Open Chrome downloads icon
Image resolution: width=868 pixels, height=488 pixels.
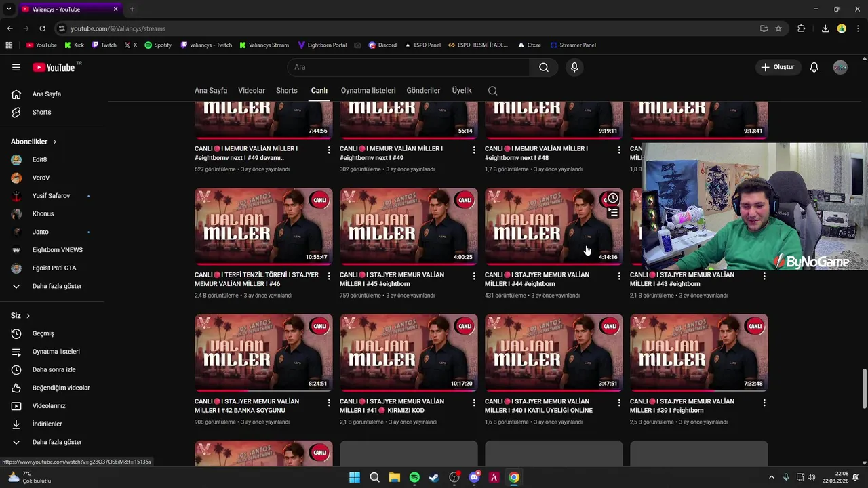[825, 28]
